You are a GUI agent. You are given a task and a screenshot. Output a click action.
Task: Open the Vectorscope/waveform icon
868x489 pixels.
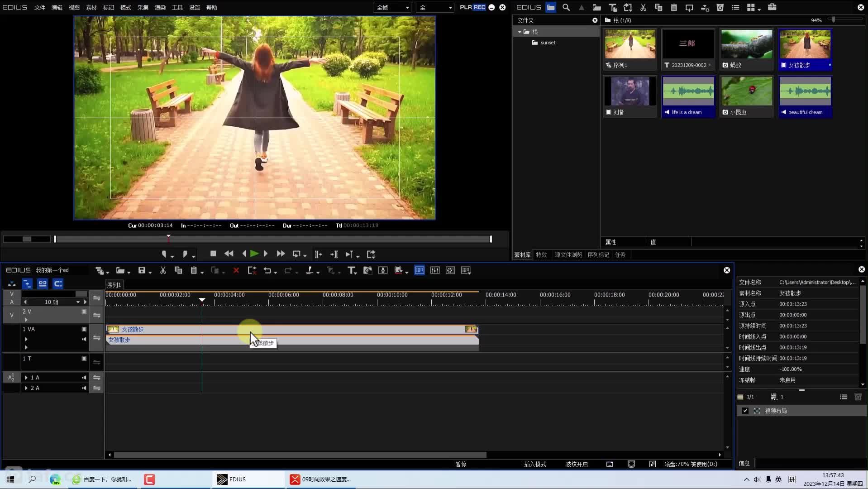click(x=450, y=271)
